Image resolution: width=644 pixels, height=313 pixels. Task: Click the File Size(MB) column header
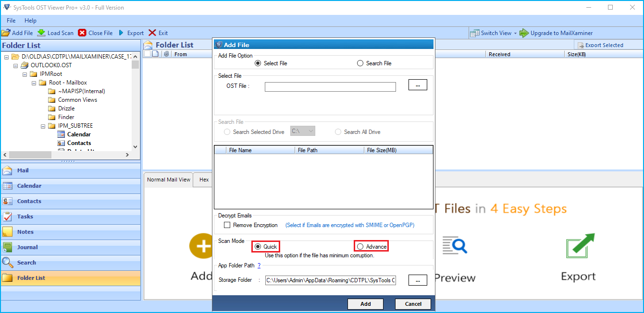tap(398, 150)
